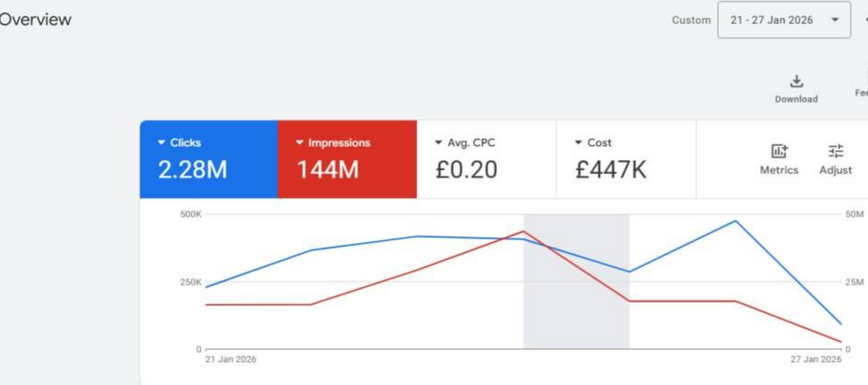Open the Clicks metric dropdown arrow
The width and height of the screenshot is (868, 385).
[x=160, y=142]
